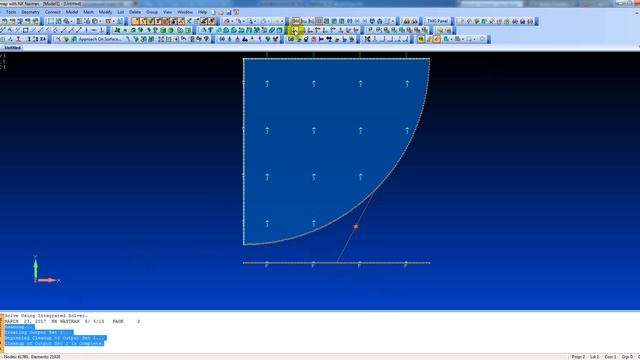Click the Grp 0 status bar entry

point(627,357)
